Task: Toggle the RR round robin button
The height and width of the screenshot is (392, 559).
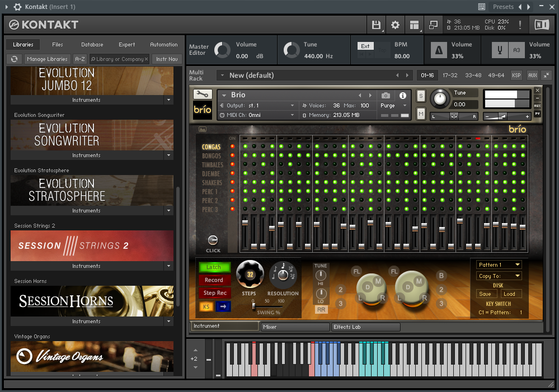Action: point(321,310)
